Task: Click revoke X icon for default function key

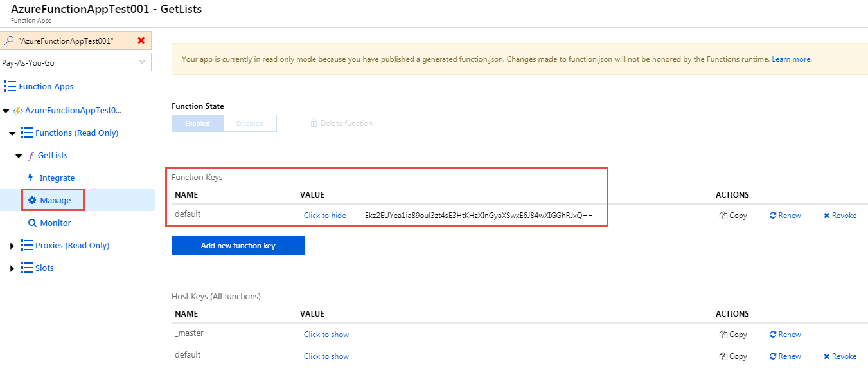Action: (827, 216)
